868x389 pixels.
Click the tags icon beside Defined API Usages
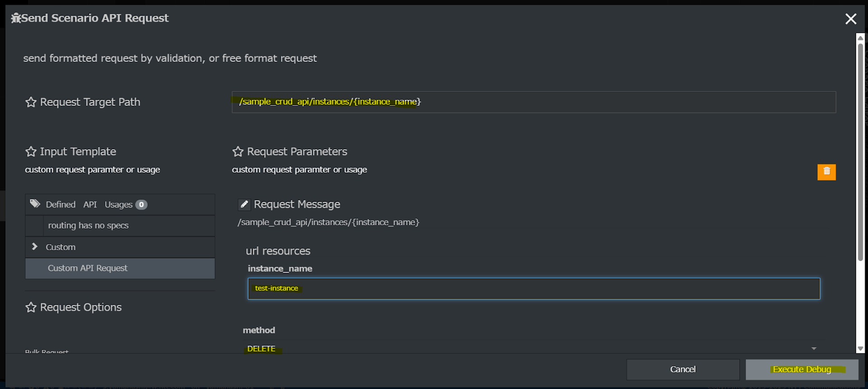[x=35, y=204]
